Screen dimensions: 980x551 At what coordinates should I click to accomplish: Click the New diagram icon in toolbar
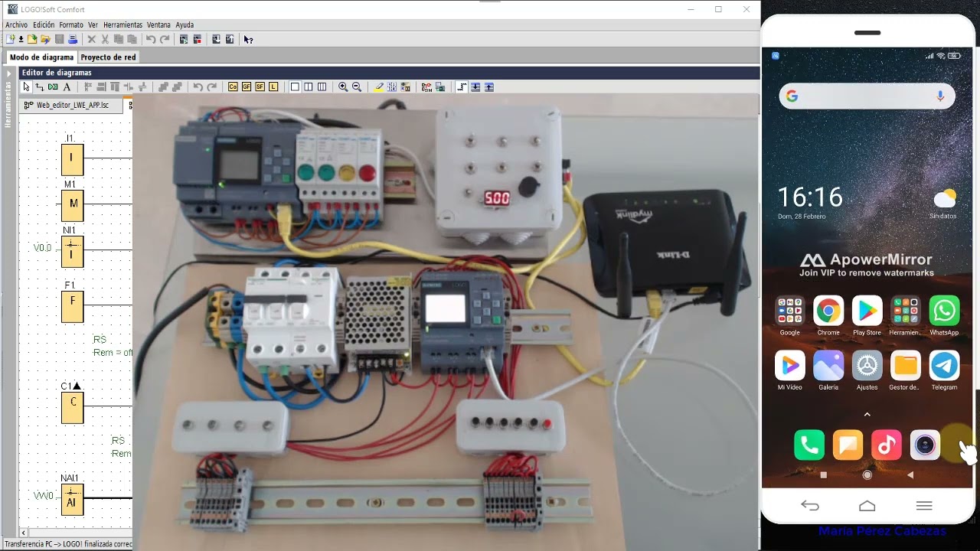10,39
